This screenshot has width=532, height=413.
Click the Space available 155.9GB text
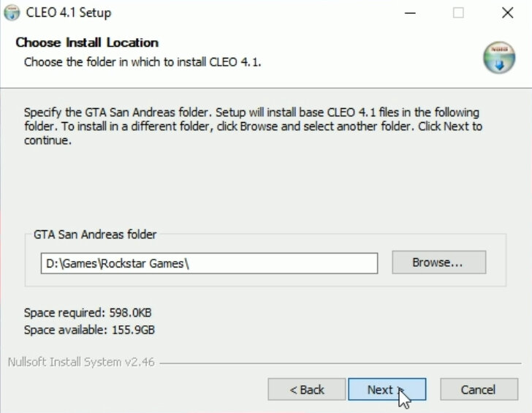(89, 330)
